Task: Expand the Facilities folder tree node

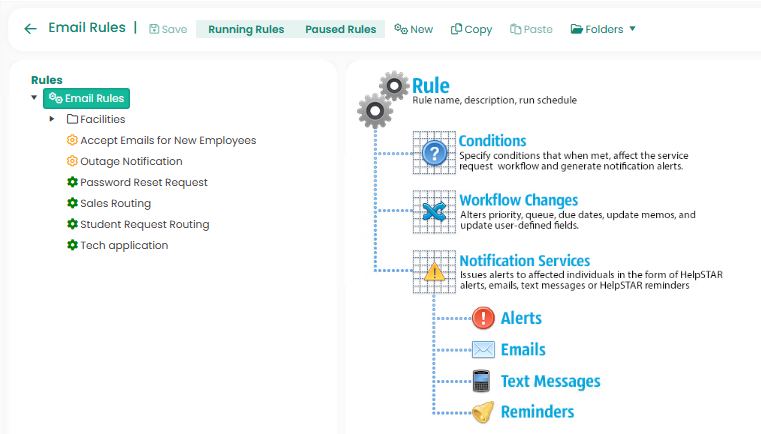Action: (52, 119)
